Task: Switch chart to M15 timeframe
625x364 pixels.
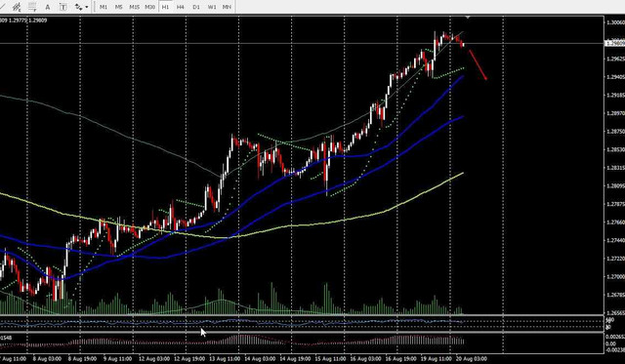Action: pyautogui.click(x=135, y=7)
